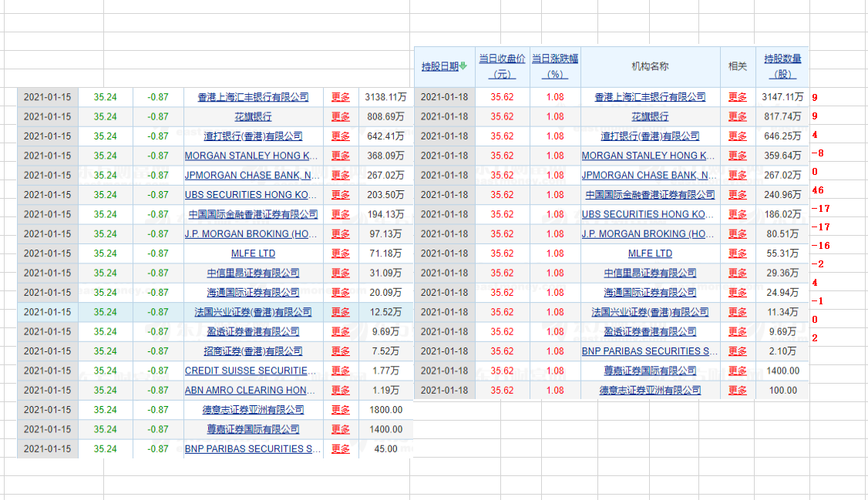
Task: Open BNP PARIBAS SECURITIES S... in 2021-01-15 table
Action: click(252, 448)
